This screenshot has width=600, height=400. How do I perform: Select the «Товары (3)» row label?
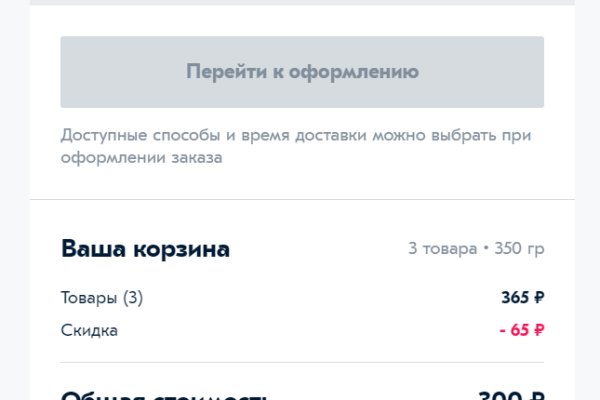point(102,297)
